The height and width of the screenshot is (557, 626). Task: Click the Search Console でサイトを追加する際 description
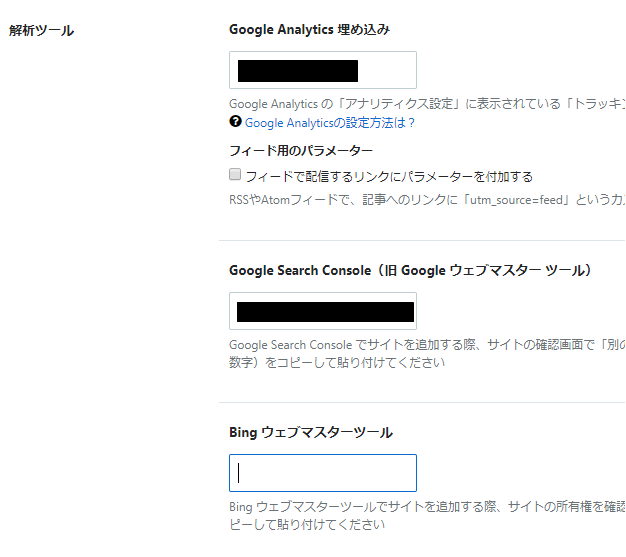427,345
